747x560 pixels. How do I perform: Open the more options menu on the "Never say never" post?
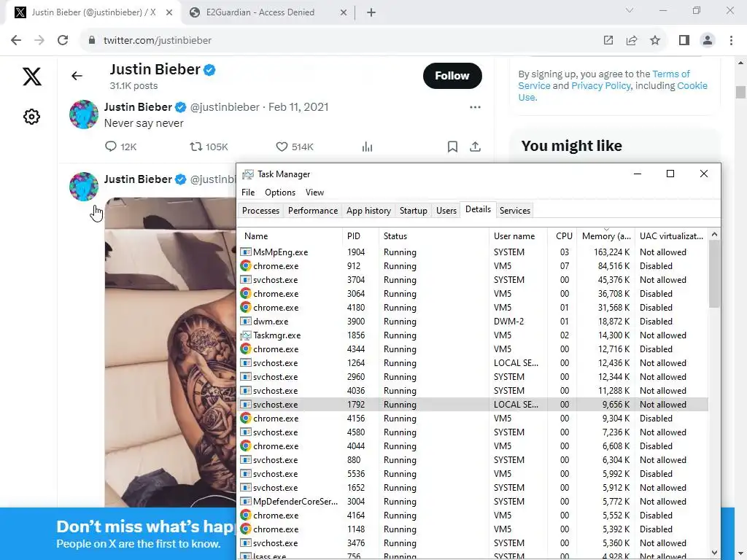(x=475, y=107)
